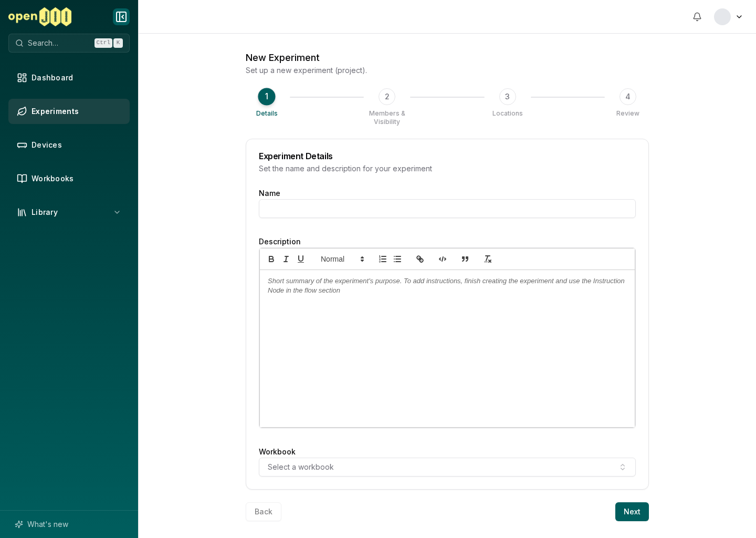Click the Library books icon

[x=22, y=212]
